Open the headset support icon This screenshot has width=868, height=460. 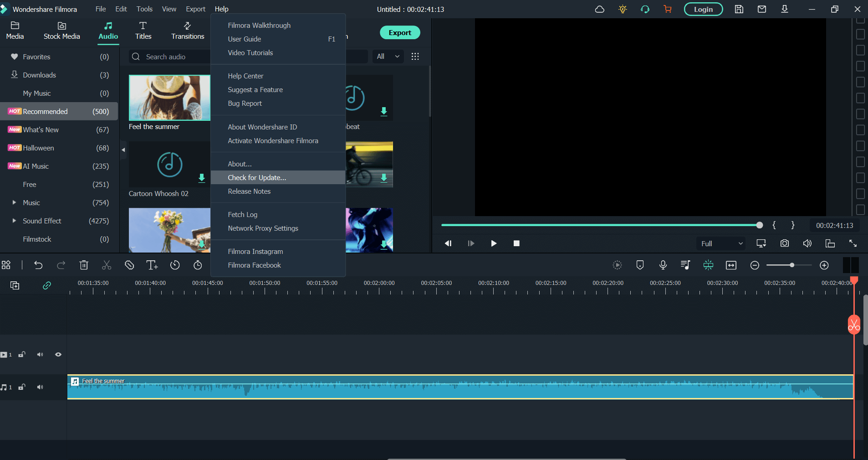(x=645, y=9)
